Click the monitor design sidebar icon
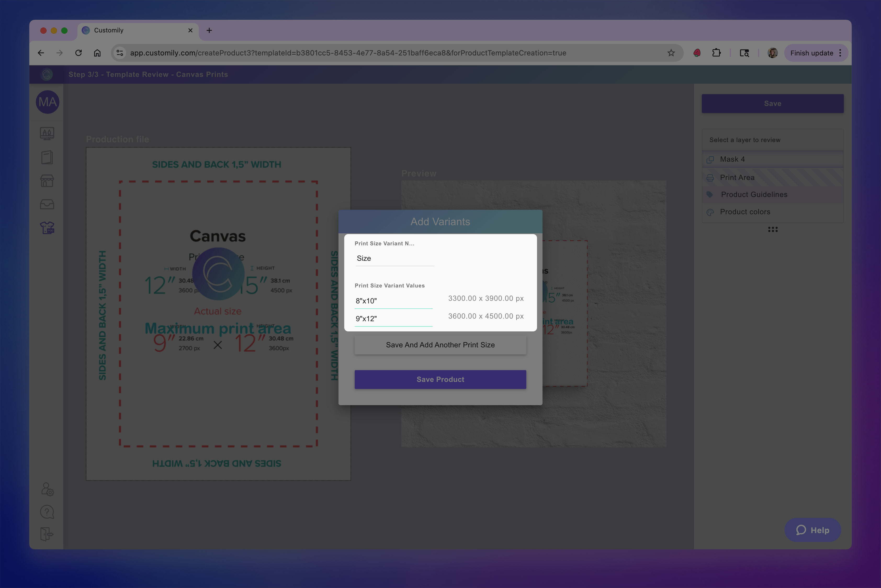This screenshot has height=588, width=881. pos(47,133)
